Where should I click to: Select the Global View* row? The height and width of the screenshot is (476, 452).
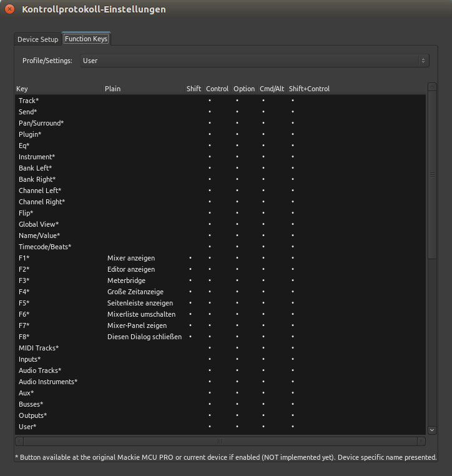(x=220, y=224)
